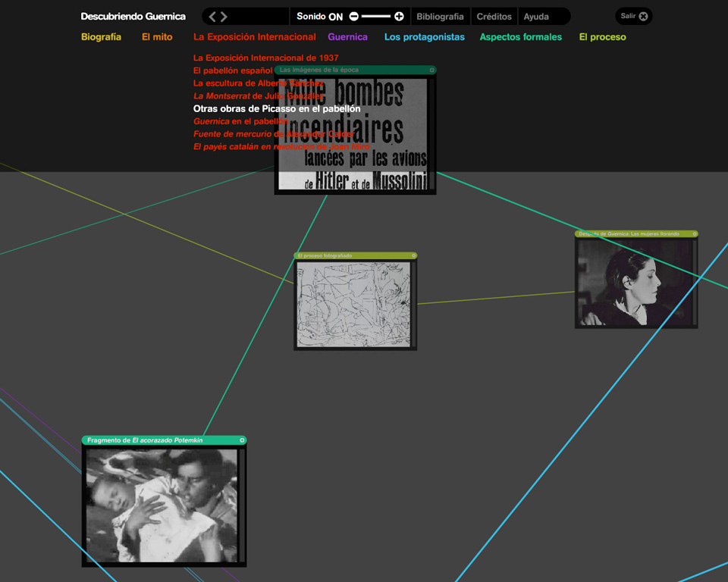Choose Otras obras de Picasso en el pabellón
Viewport: 728px width, 582px height.
click(x=277, y=108)
